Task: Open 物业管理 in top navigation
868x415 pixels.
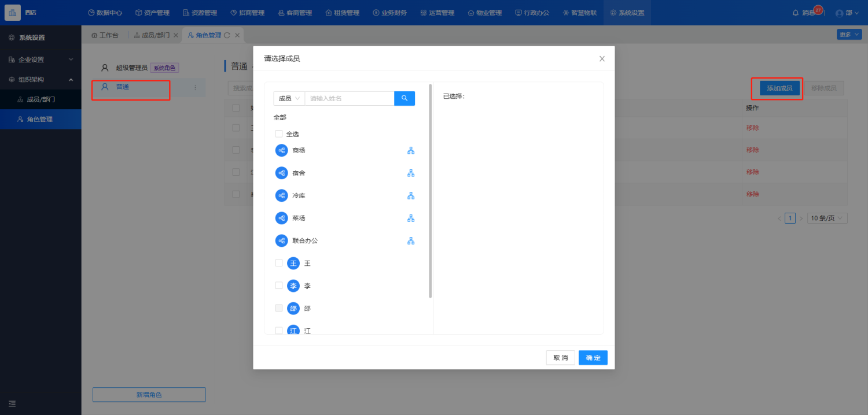Action: 484,13
